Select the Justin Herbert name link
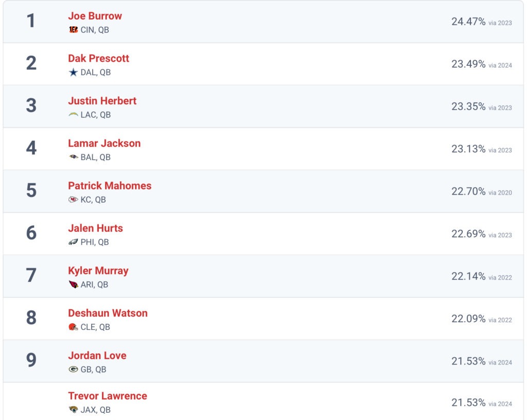The image size is (527, 420). pos(102,101)
